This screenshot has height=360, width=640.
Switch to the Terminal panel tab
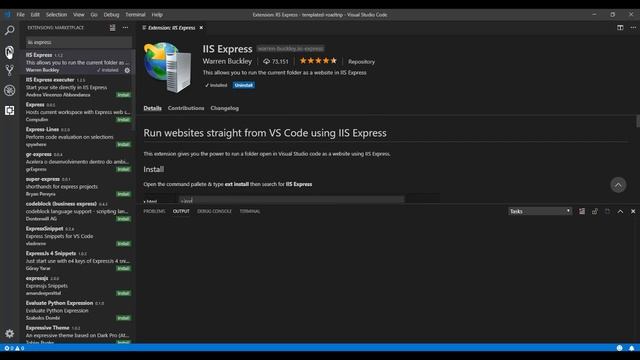click(250, 211)
